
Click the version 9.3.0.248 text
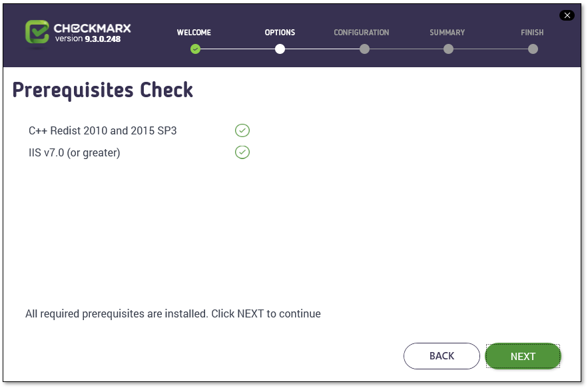click(x=88, y=39)
